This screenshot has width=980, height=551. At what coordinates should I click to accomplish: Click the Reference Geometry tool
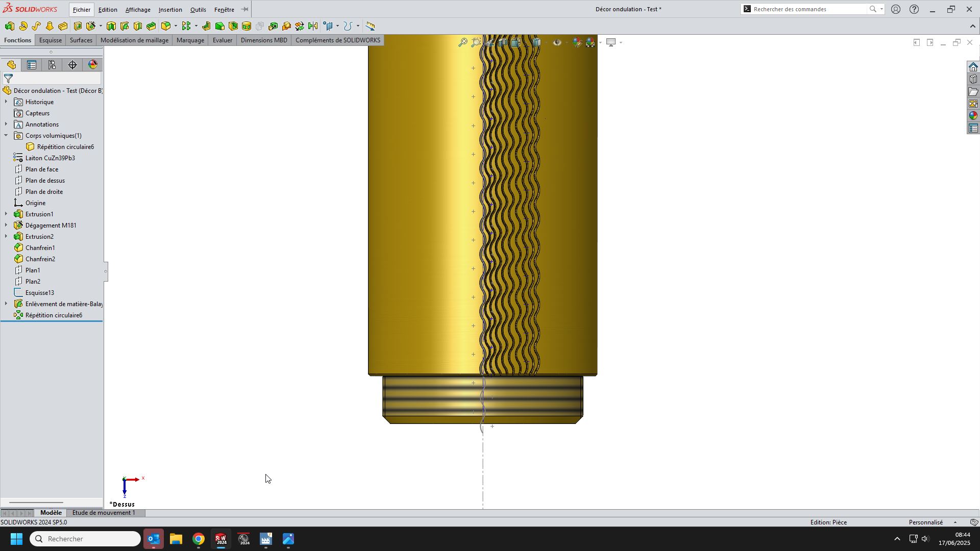pos(328,26)
